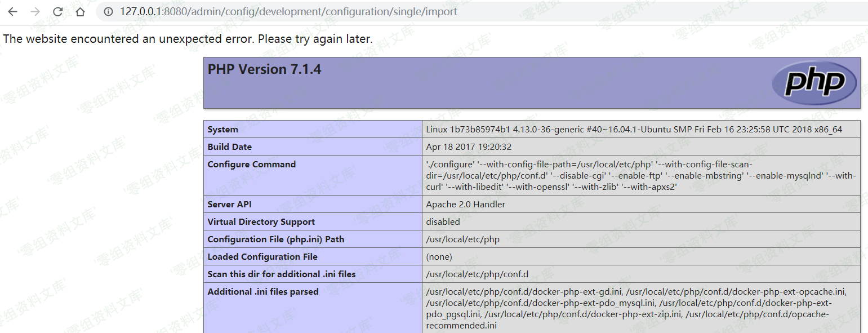Screen dimensions: 868x333
Task: Click the PHP Version 7.1.4 heading
Action: pyautogui.click(x=264, y=69)
